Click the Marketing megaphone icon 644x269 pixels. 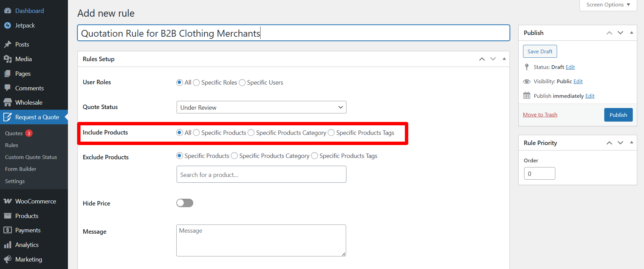pyautogui.click(x=7, y=259)
